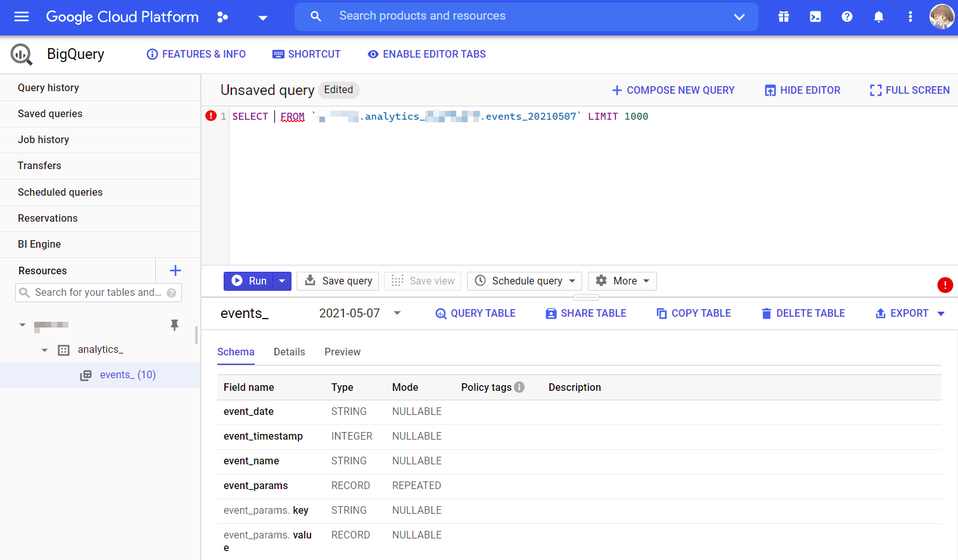This screenshot has width=958, height=560.
Task: Unpin the project with pin icon
Action: click(x=174, y=325)
